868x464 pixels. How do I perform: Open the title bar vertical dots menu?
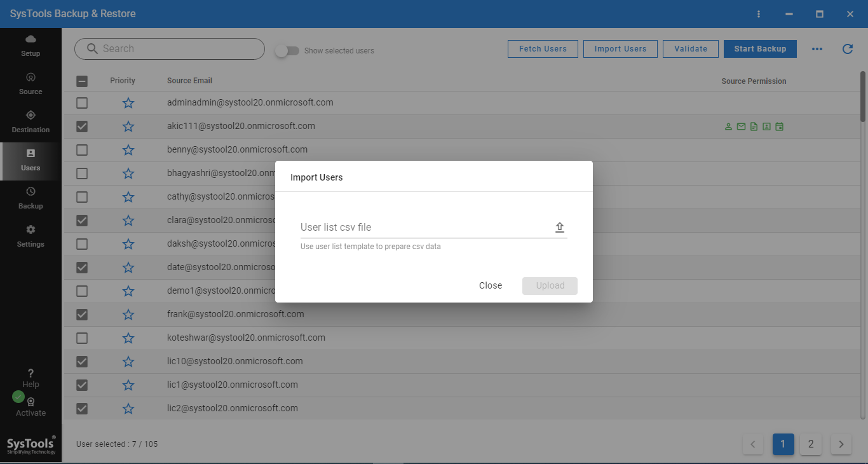pos(759,14)
